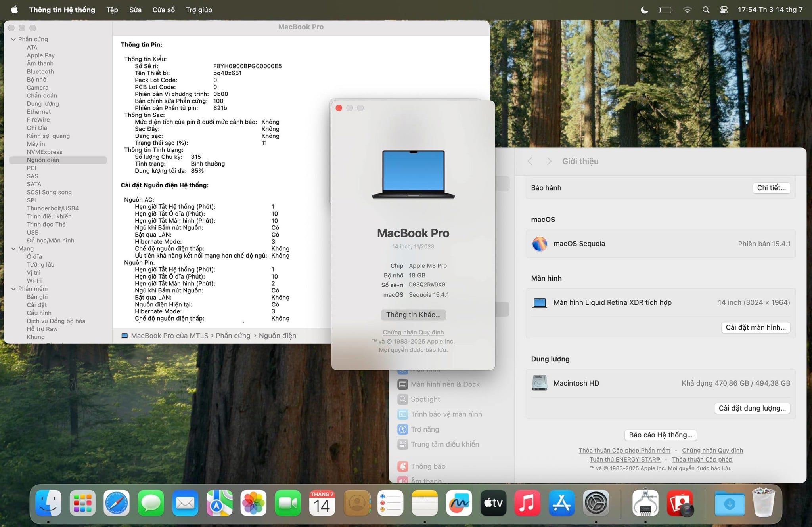
Task: Open the Sửa menu
Action: (x=135, y=10)
